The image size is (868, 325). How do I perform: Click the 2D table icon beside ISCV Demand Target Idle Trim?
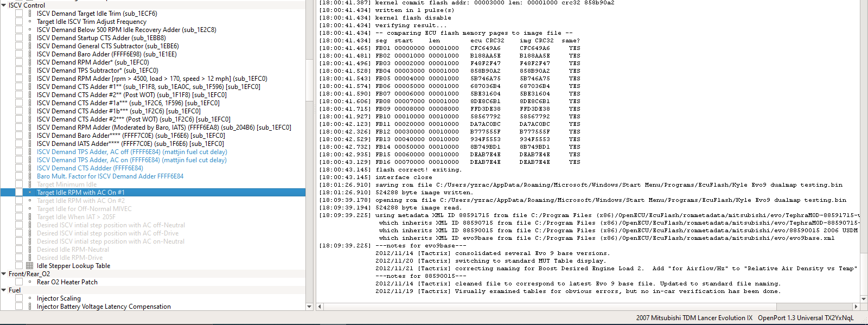(x=30, y=14)
